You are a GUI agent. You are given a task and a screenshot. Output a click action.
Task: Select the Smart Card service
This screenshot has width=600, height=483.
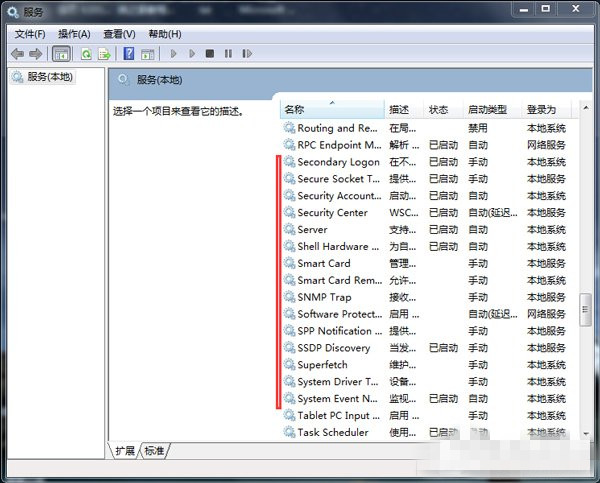click(x=425, y=263)
